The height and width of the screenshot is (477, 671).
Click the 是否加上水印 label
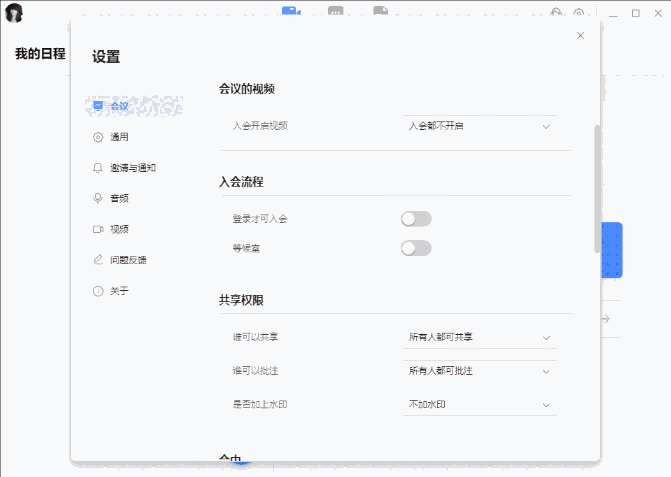click(260, 404)
